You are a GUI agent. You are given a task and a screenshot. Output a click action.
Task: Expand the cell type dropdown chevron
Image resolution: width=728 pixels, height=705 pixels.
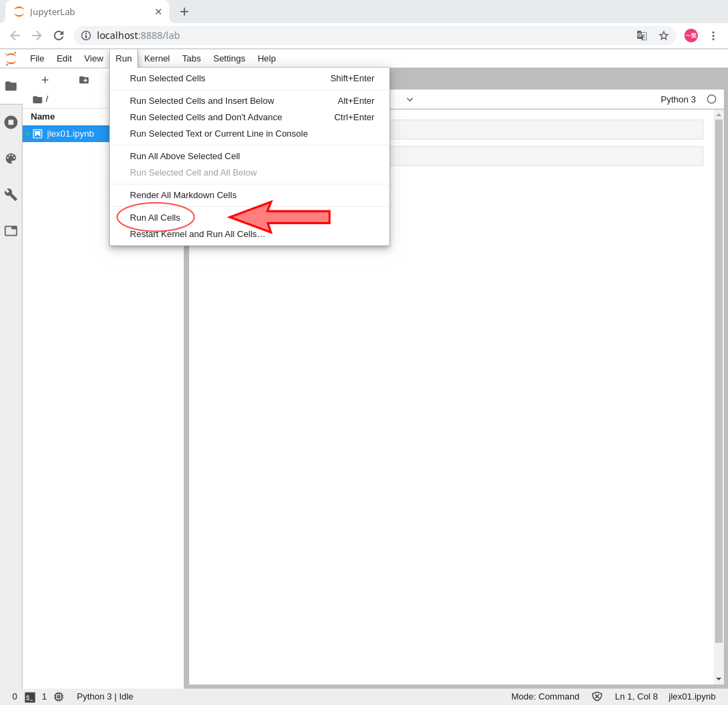pos(410,100)
